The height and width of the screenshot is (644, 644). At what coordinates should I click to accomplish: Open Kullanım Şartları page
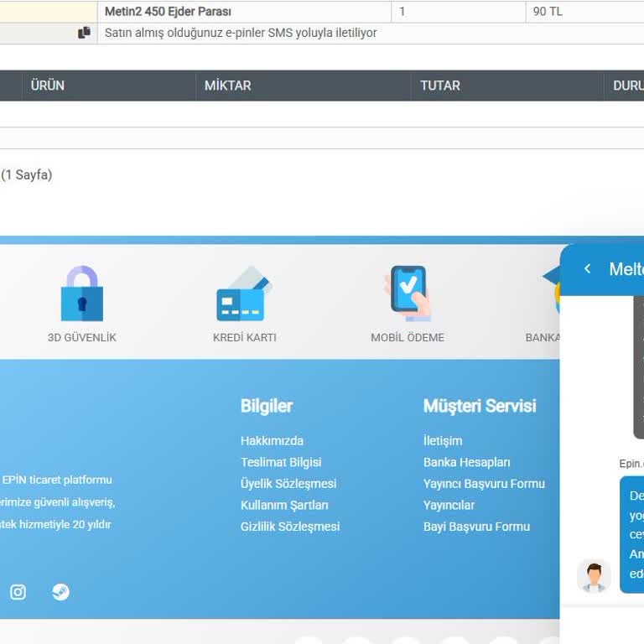(284, 506)
